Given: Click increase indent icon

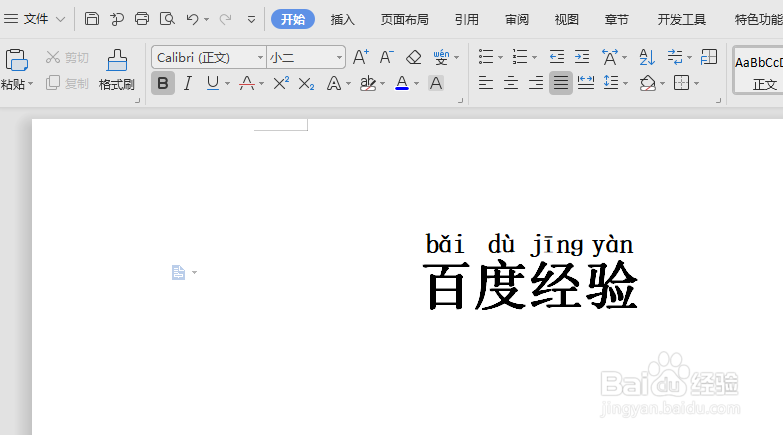Looking at the screenshot, I should 582,57.
